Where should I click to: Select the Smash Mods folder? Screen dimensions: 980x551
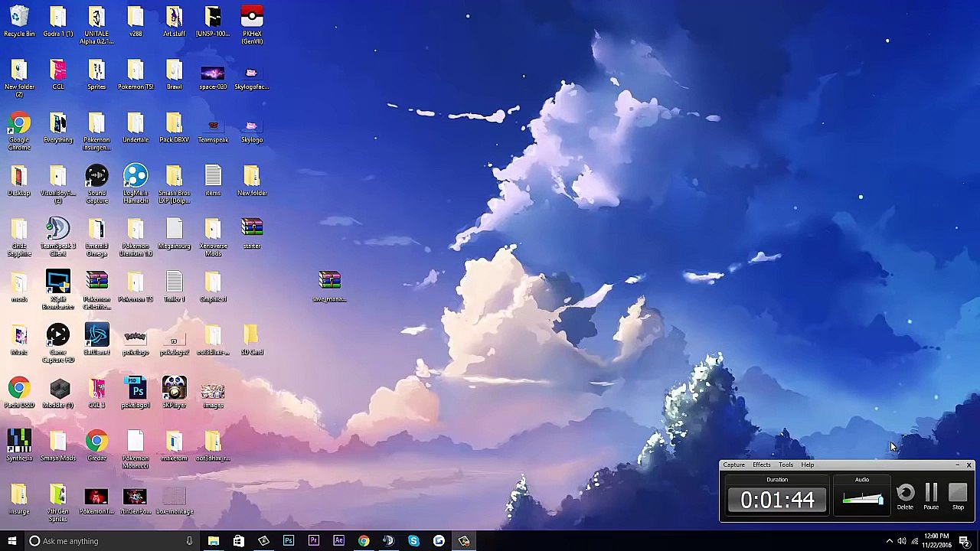(x=58, y=445)
